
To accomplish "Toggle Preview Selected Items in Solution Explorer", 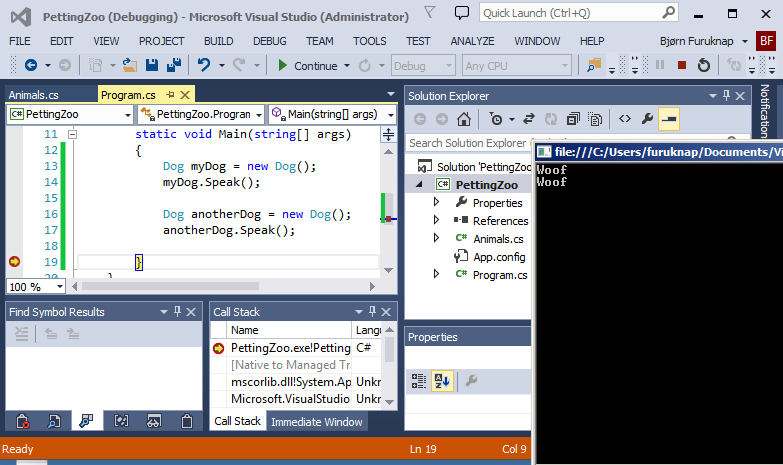I will 669,119.
